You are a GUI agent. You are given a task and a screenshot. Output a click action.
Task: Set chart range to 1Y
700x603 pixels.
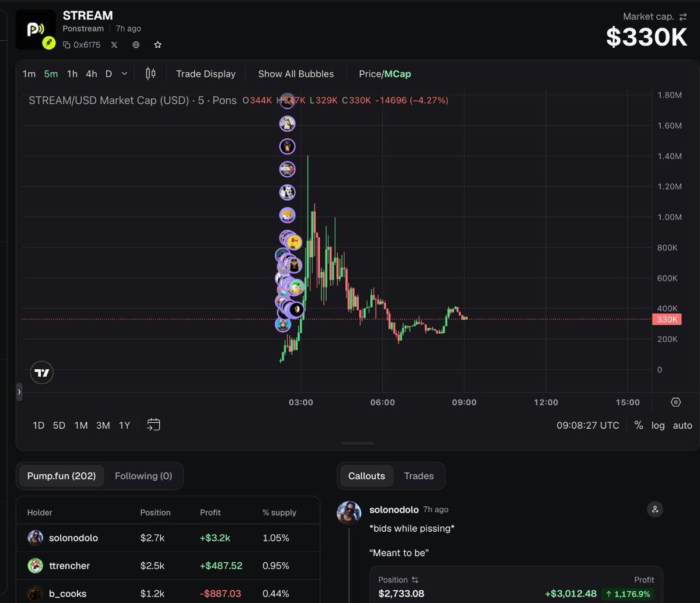(x=124, y=426)
